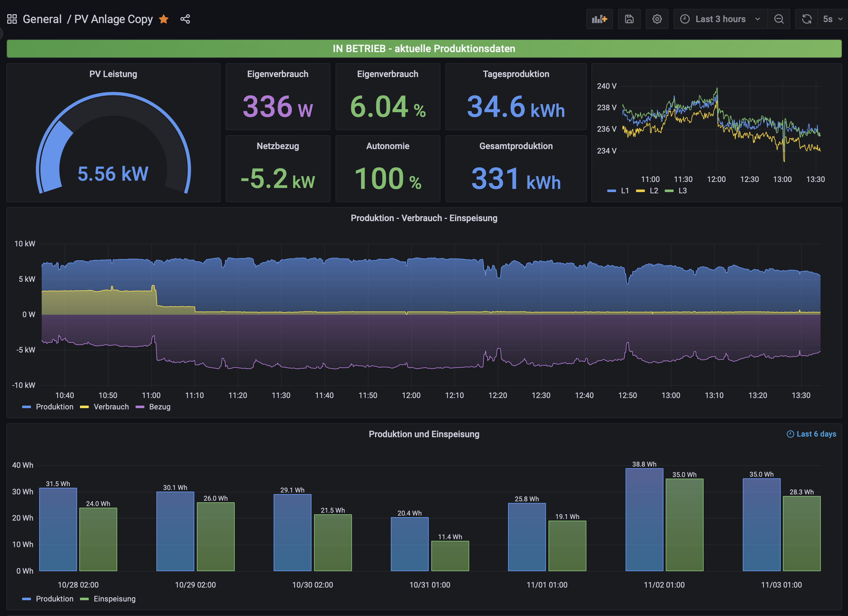Toggle L2 series in voltage legend
Screen dimensions: 848x616
click(x=654, y=190)
